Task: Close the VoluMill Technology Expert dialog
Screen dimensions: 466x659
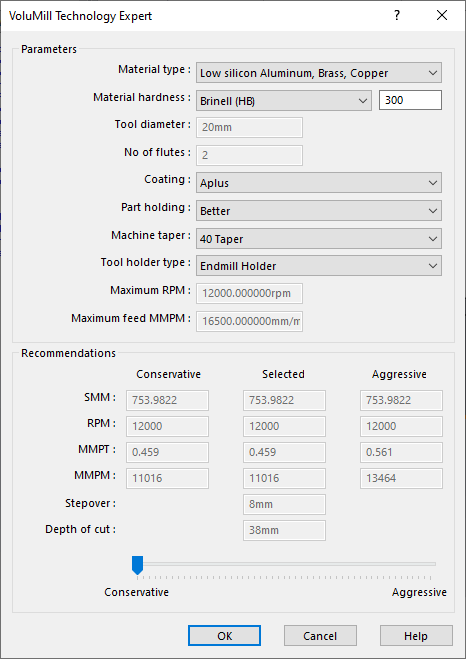Action: click(x=442, y=16)
